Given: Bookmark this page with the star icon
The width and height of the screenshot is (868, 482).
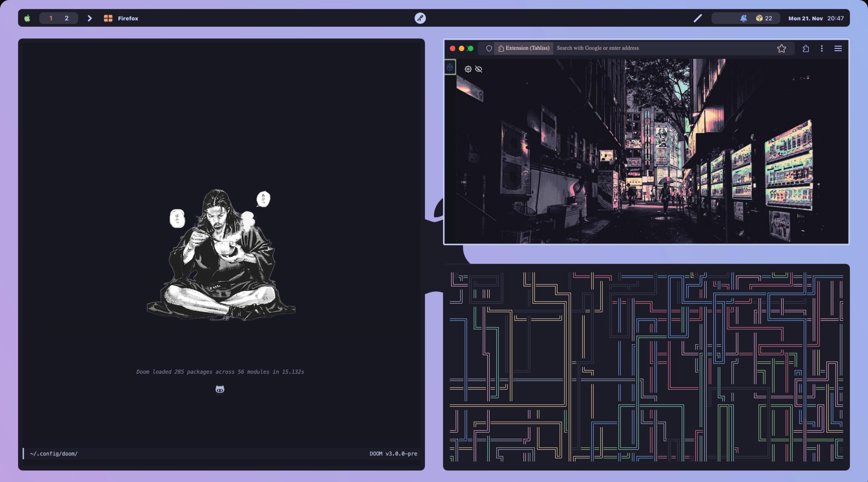Looking at the screenshot, I should pos(782,48).
